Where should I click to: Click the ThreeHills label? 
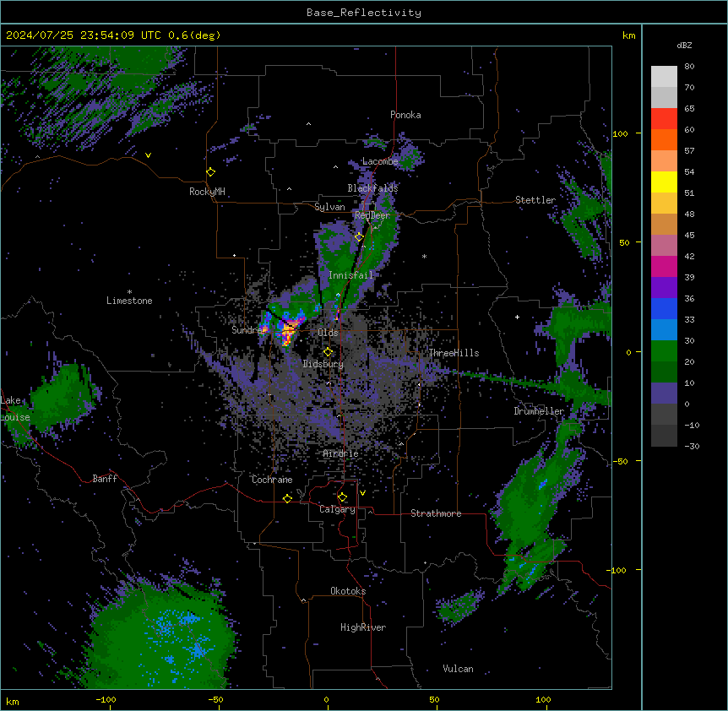point(454,353)
